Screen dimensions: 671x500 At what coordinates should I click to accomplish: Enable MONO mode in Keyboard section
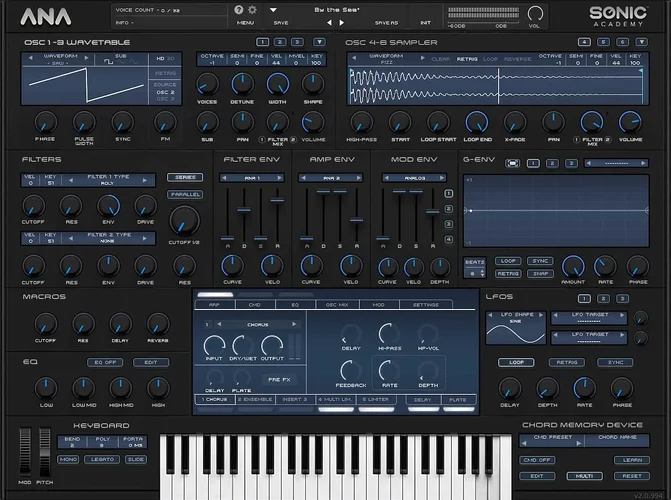coord(68,459)
